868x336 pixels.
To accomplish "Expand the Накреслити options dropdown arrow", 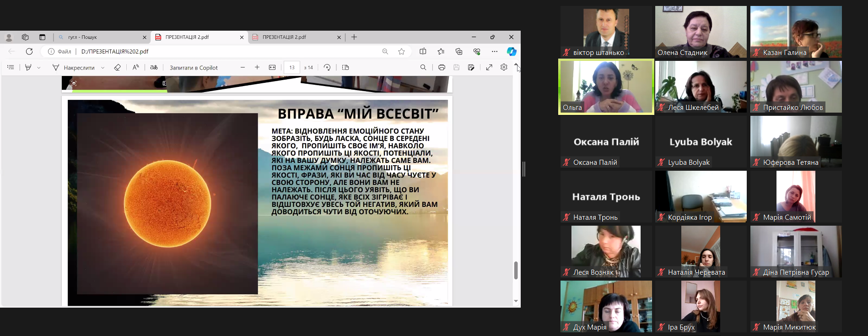I will pos(102,68).
